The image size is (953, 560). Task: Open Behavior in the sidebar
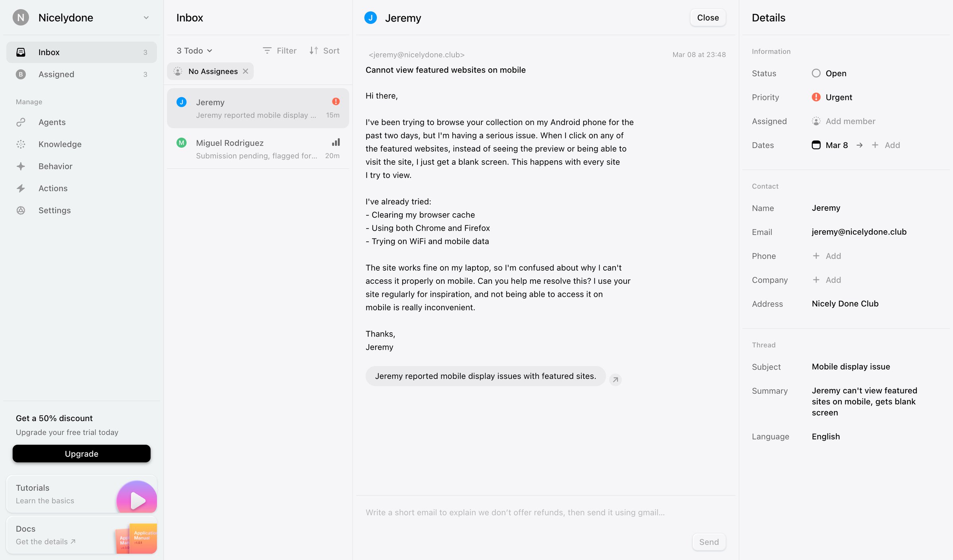[x=81, y=166]
